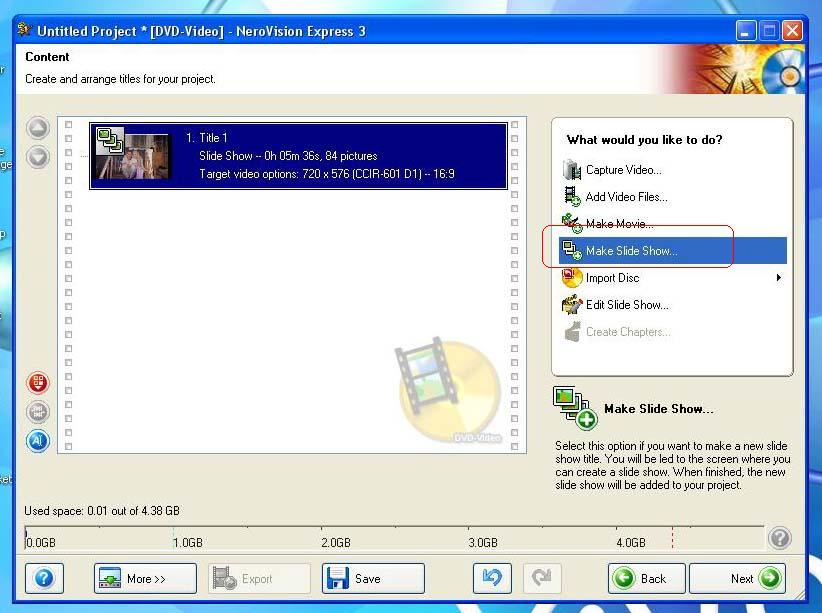Open help with bottom-left question mark button

click(x=44, y=578)
